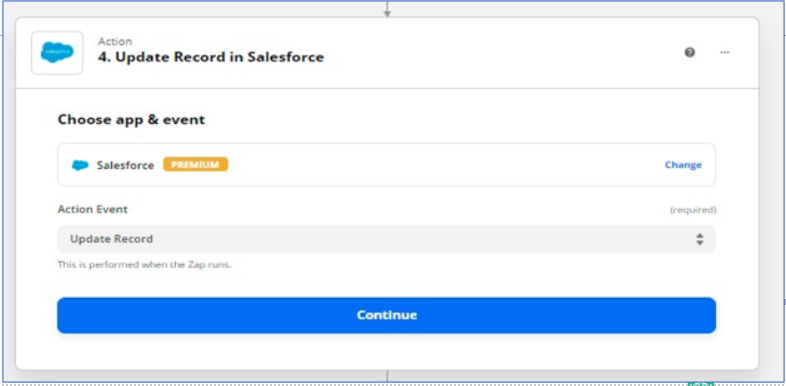Image resolution: width=786 pixels, height=386 pixels.
Task: Click the Change link for Salesforce app
Action: pos(683,165)
